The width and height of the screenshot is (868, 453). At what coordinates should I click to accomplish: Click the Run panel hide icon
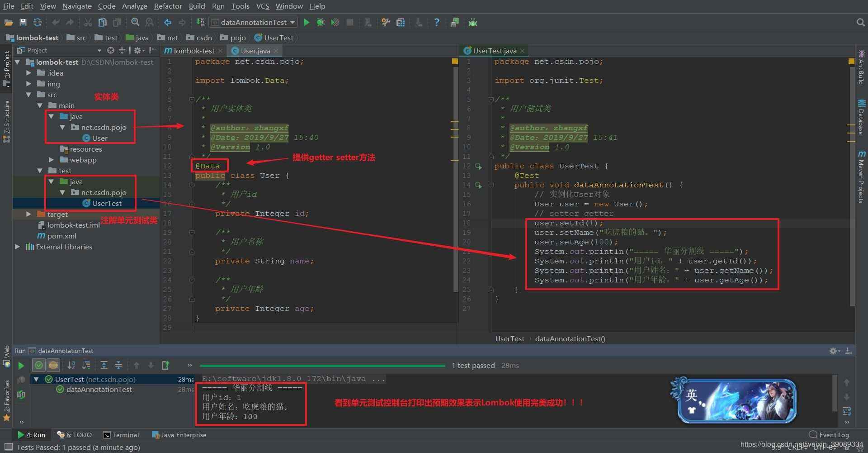(x=849, y=351)
